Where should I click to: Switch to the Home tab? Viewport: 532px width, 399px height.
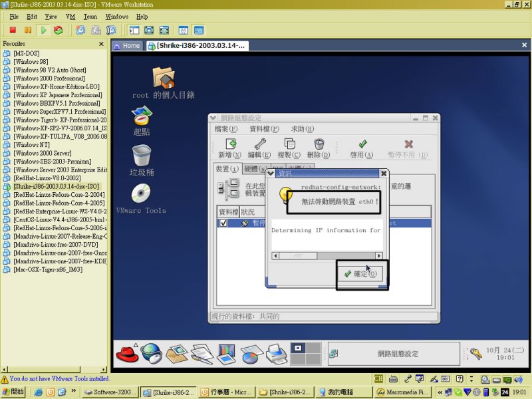[127, 46]
